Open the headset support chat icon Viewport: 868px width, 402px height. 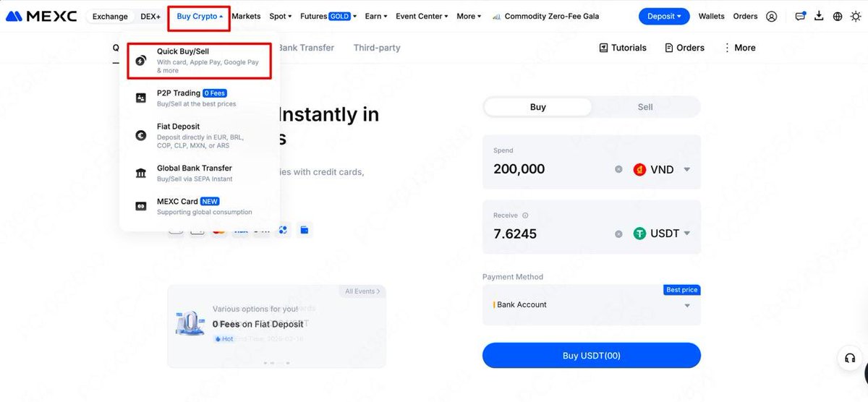pos(850,359)
